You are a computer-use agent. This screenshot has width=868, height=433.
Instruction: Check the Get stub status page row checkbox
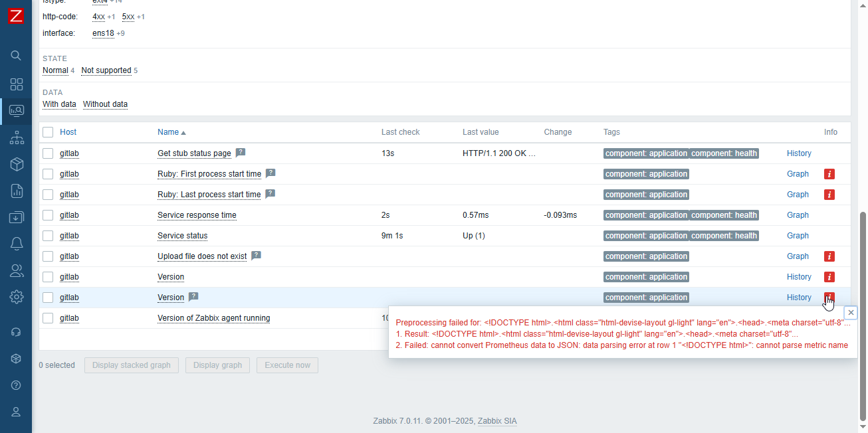coord(48,153)
